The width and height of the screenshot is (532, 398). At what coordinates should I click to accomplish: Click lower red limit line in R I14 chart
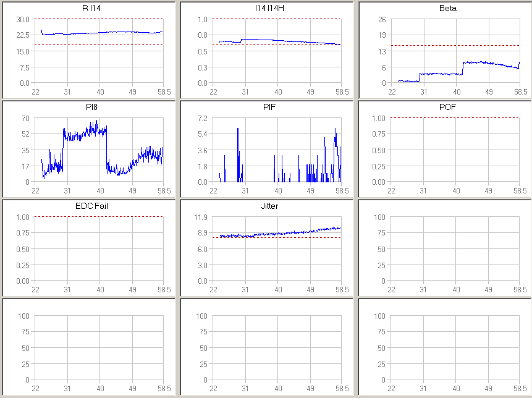coord(99,44)
